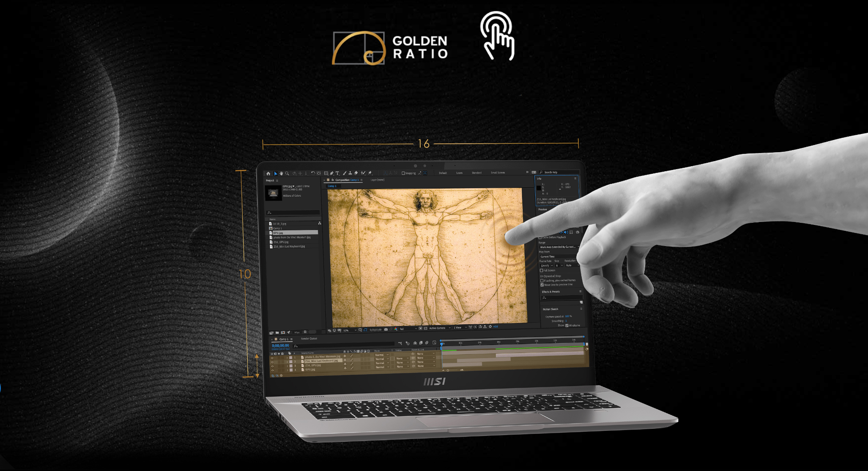This screenshot has height=471, width=868.
Task: Select the Hand tool in toolbar
Action: point(281,173)
